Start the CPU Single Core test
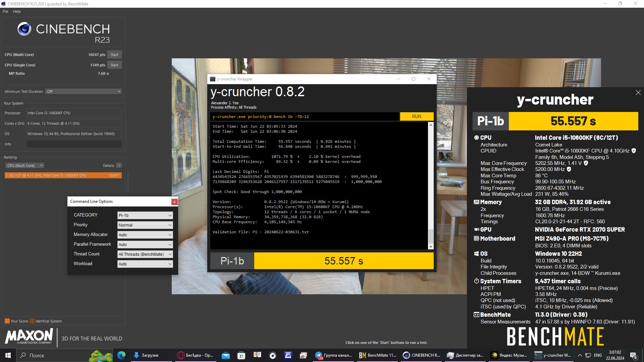This screenshot has width=644, height=362. click(114, 65)
